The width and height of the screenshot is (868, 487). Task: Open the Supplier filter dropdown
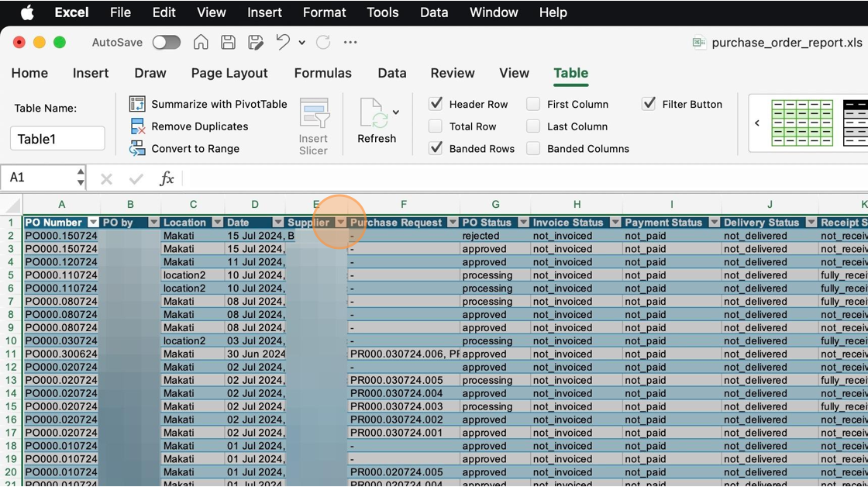tap(341, 222)
